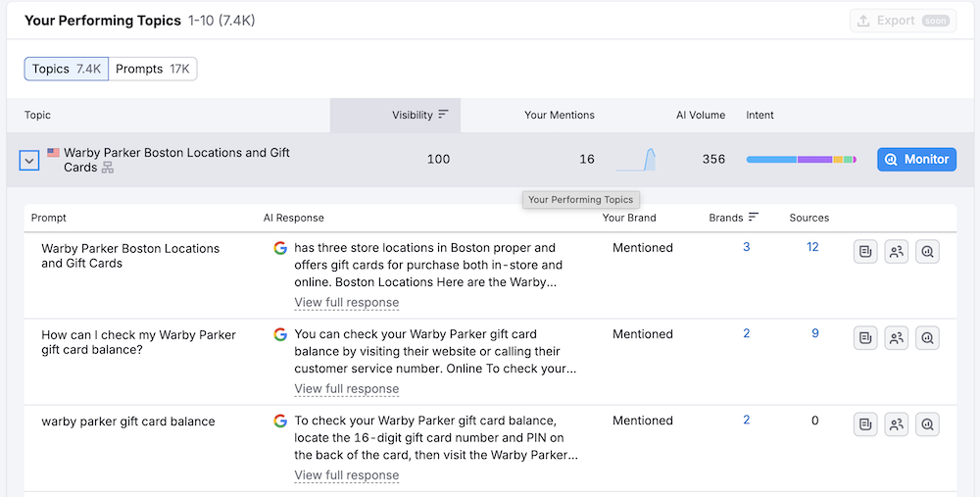Open brands count 2 for "warby parker gift card balance"
The width and height of the screenshot is (980, 497).
[746, 420]
